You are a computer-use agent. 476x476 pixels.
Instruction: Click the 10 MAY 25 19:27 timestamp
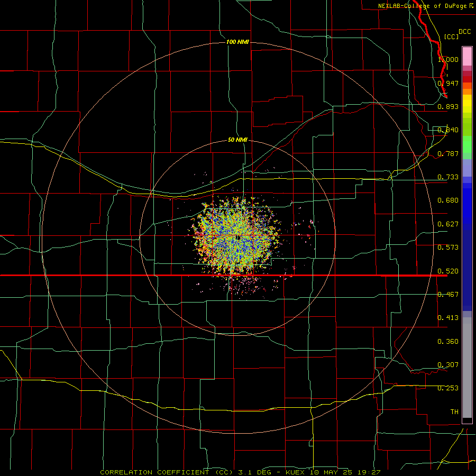345,472
